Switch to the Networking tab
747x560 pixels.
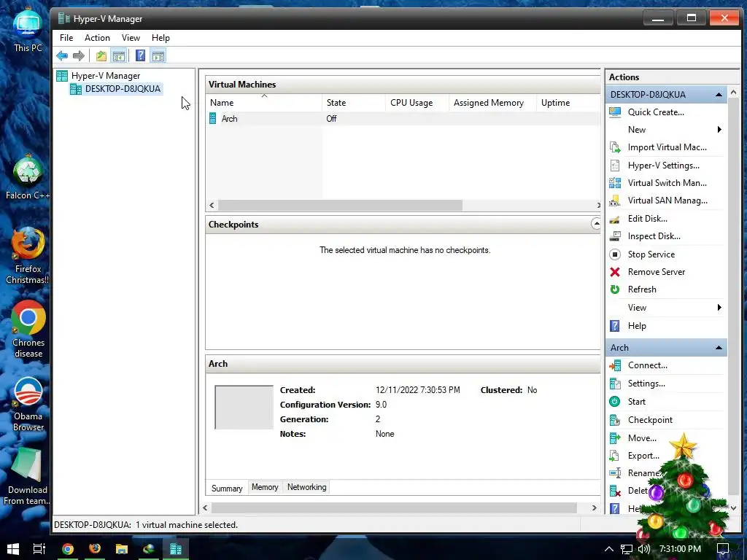pos(307,487)
